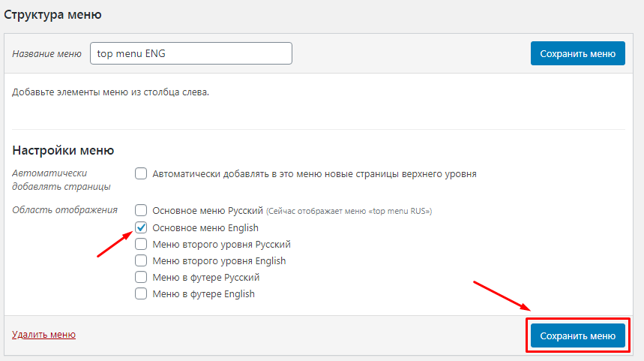
Task: Click the menu name field containing "top menu ENG"
Action: pos(190,53)
